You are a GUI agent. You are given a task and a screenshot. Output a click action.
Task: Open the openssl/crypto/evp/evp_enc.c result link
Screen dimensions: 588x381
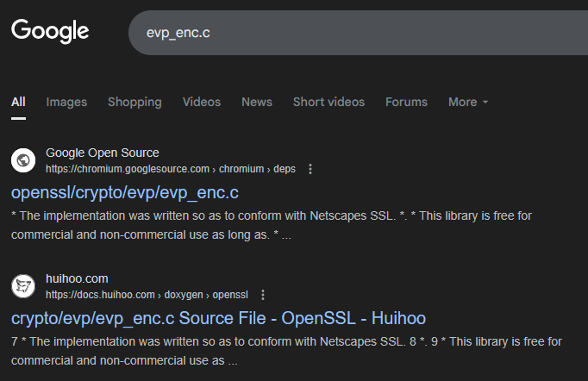click(124, 191)
